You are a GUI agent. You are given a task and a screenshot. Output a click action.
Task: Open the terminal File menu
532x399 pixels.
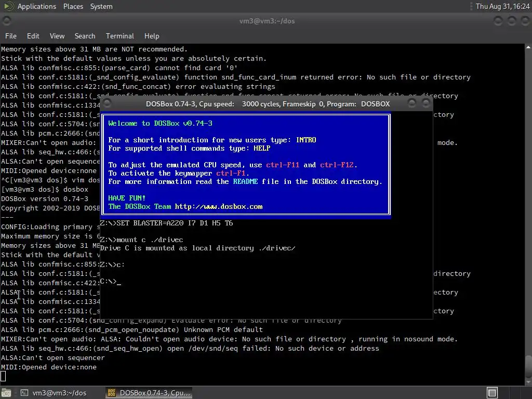10,36
